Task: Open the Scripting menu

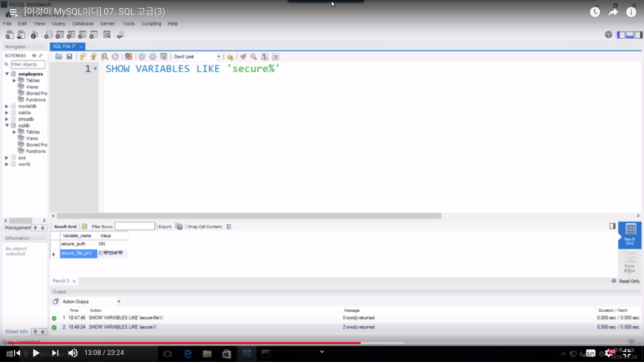Action: point(151,23)
